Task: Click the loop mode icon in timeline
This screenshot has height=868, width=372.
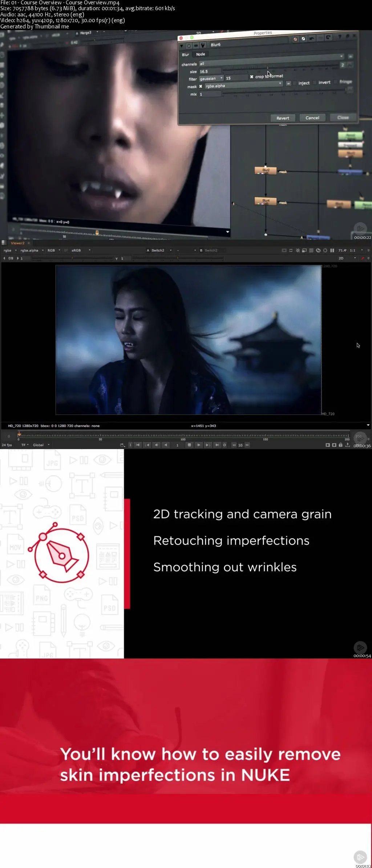Action: pos(122,445)
